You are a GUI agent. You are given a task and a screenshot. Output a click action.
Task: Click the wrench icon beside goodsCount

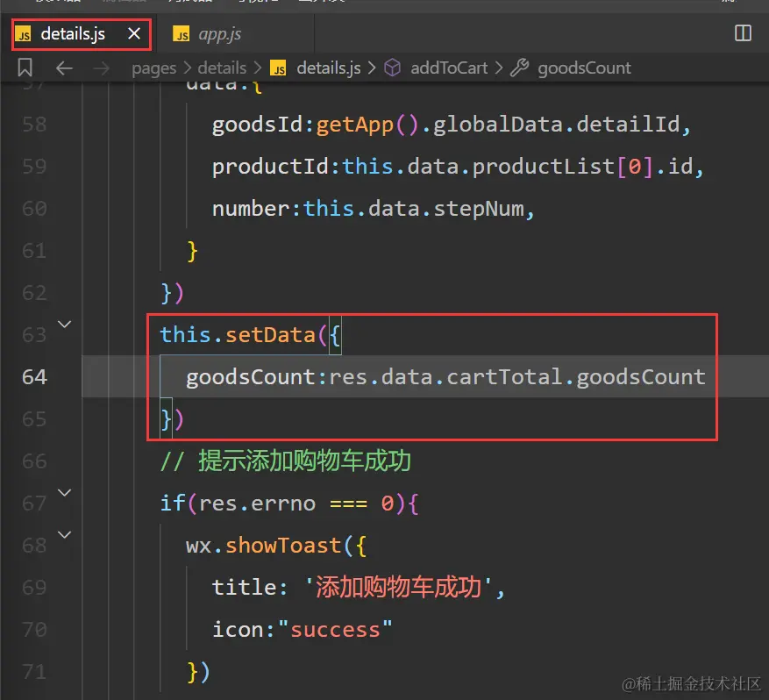click(x=519, y=68)
